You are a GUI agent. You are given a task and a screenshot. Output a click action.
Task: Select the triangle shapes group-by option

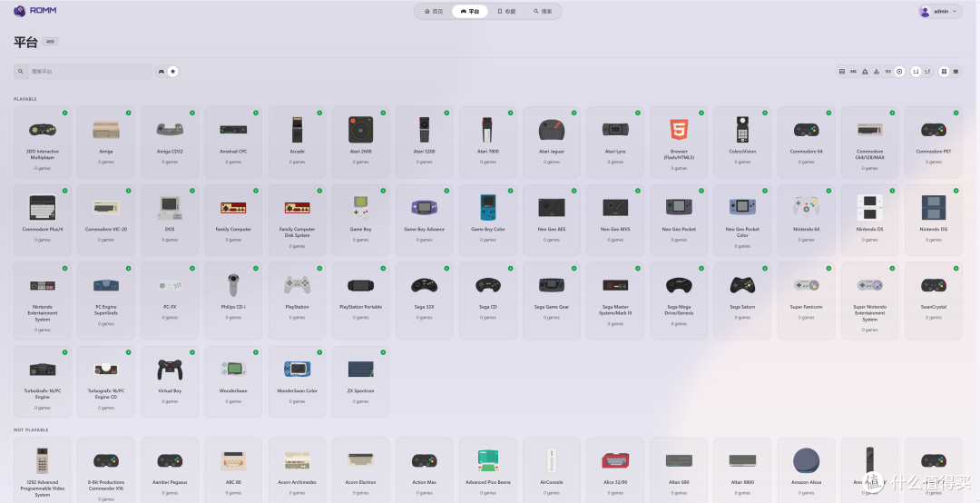865,72
